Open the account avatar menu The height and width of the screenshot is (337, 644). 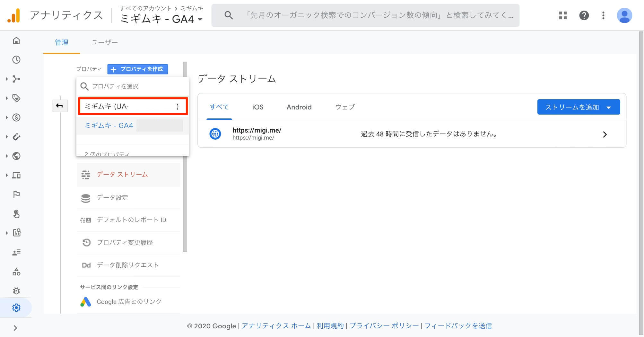(624, 15)
